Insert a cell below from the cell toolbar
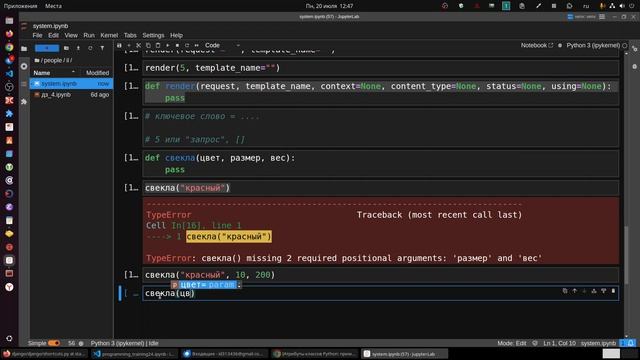640x360 pixels. coord(604,291)
